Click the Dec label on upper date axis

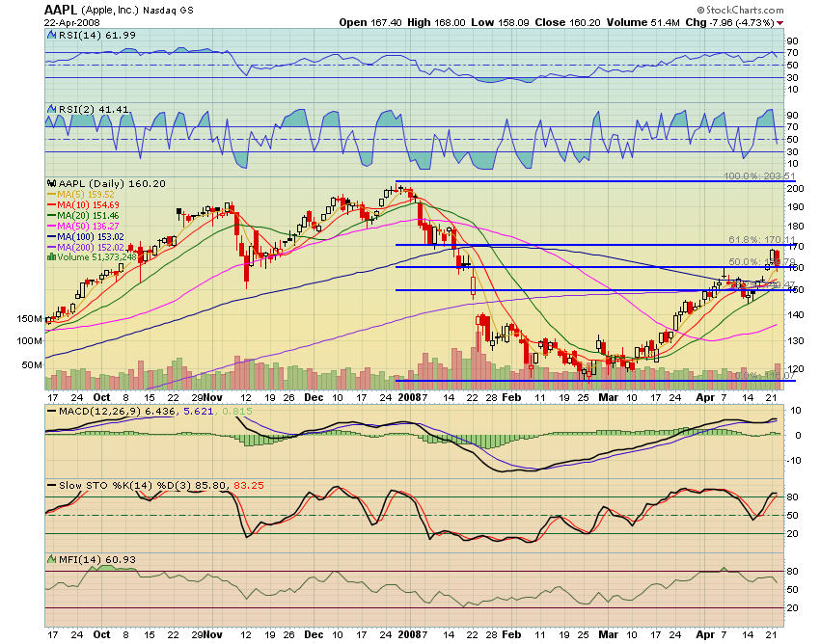coord(314,397)
